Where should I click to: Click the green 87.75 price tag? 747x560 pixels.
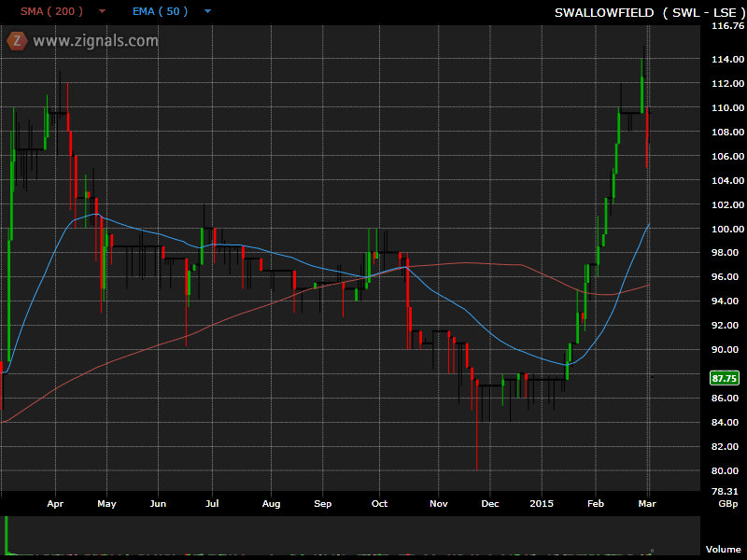point(725,378)
